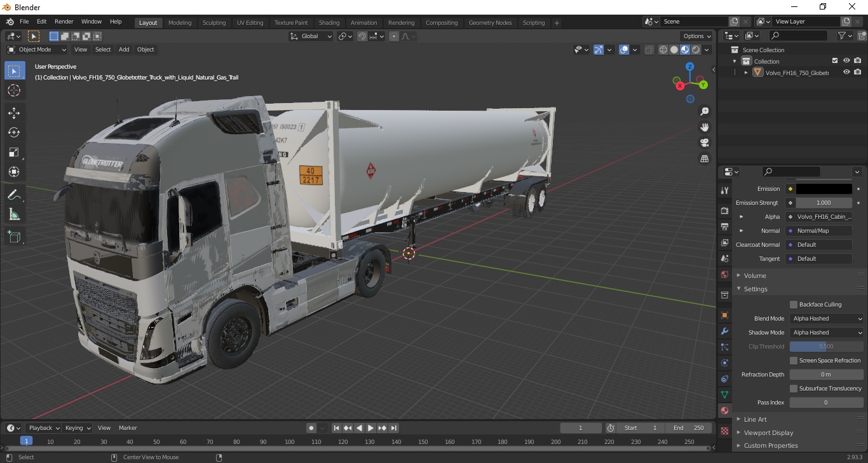The image size is (868, 463).
Task: Open Options button in viewport header
Action: [697, 36]
